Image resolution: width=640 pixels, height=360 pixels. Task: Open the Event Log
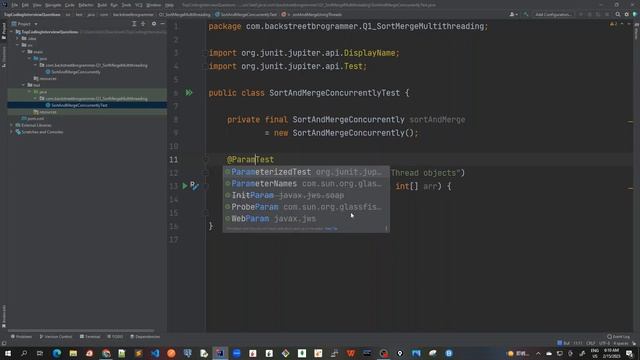point(618,337)
